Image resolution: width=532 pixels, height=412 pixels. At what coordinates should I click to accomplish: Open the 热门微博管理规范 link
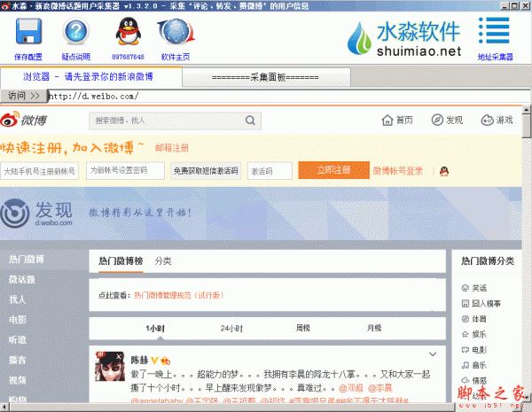point(179,295)
